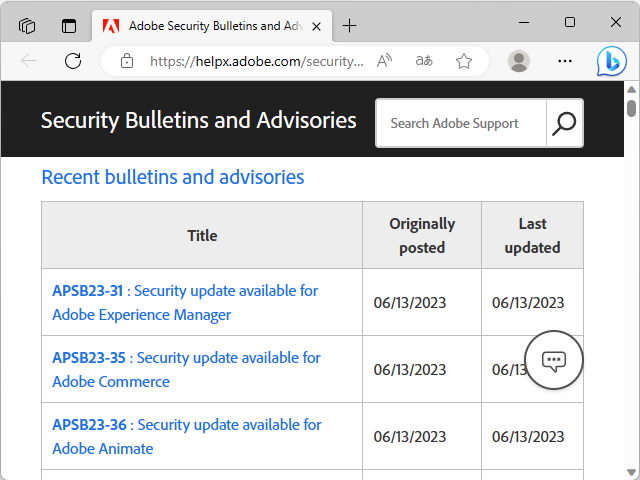Open the translate page option
Viewport: 640px width, 480px height.
tap(424, 61)
